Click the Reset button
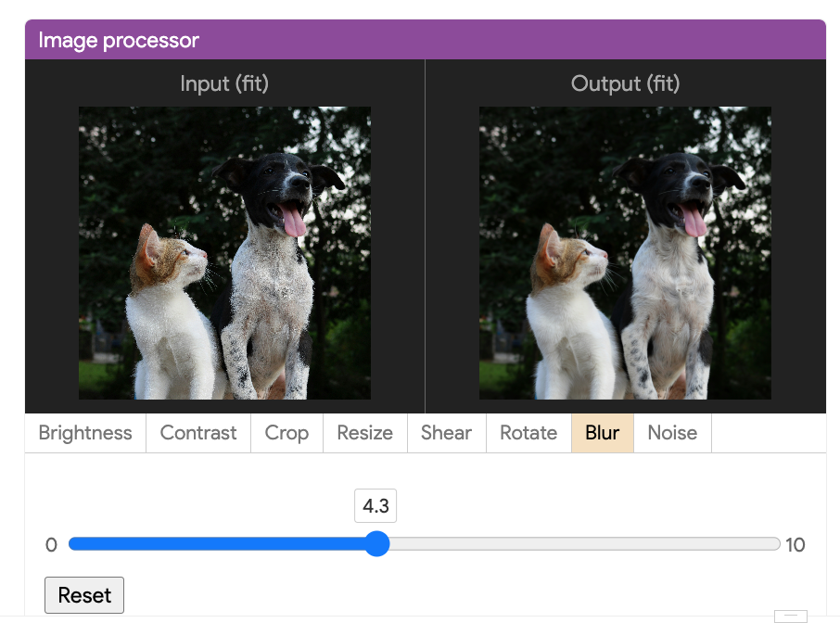 pos(84,595)
